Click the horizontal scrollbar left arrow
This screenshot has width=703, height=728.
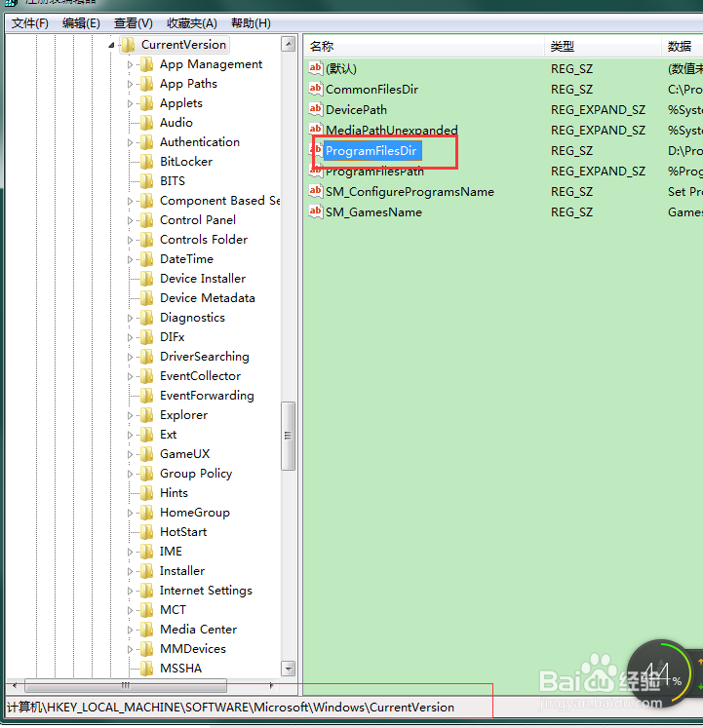tap(15, 685)
